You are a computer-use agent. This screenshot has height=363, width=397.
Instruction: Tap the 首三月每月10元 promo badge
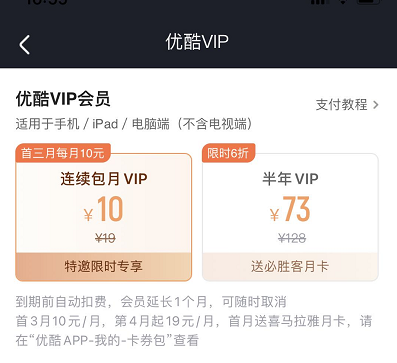tap(63, 153)
